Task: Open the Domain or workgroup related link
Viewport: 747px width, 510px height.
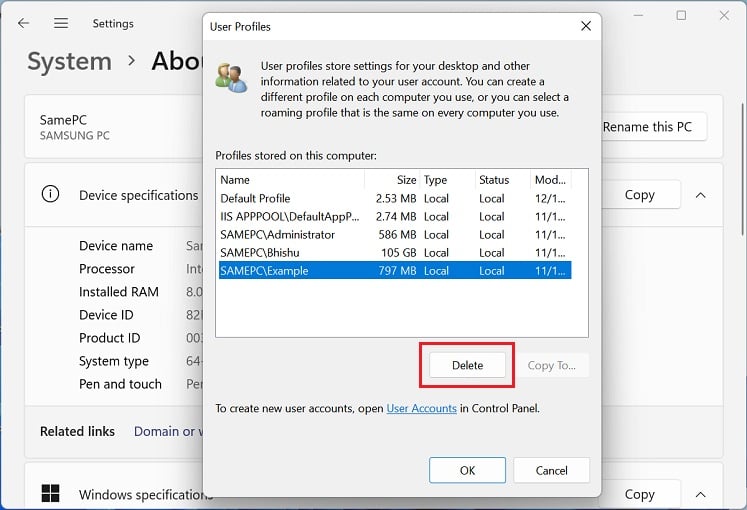Action: pos(168,431)
